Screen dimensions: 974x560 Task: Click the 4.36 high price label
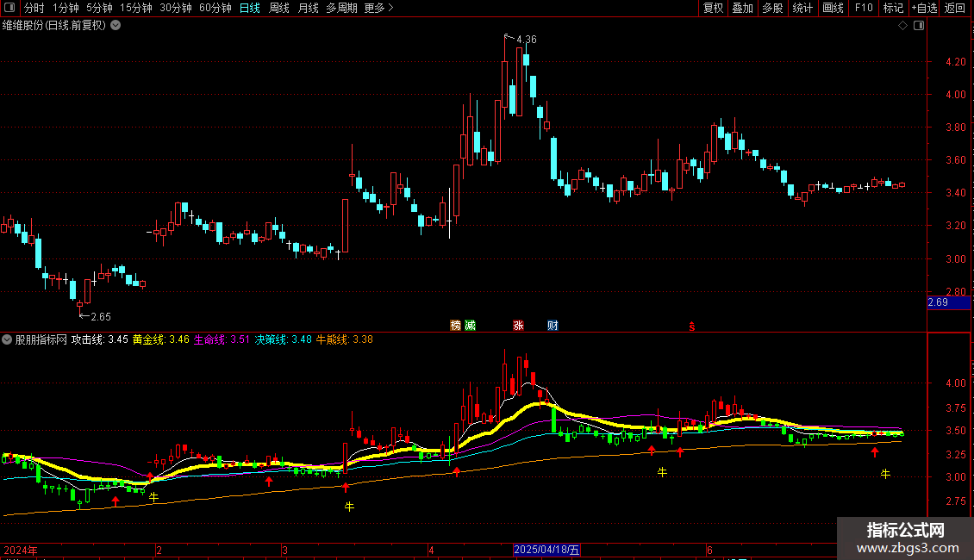[527, 39]
